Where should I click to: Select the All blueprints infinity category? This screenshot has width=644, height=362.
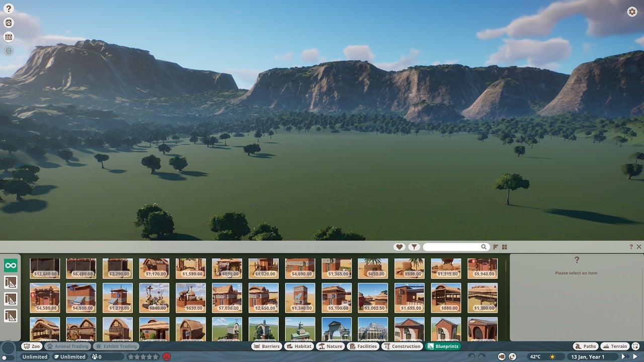(x=11, y=265)
